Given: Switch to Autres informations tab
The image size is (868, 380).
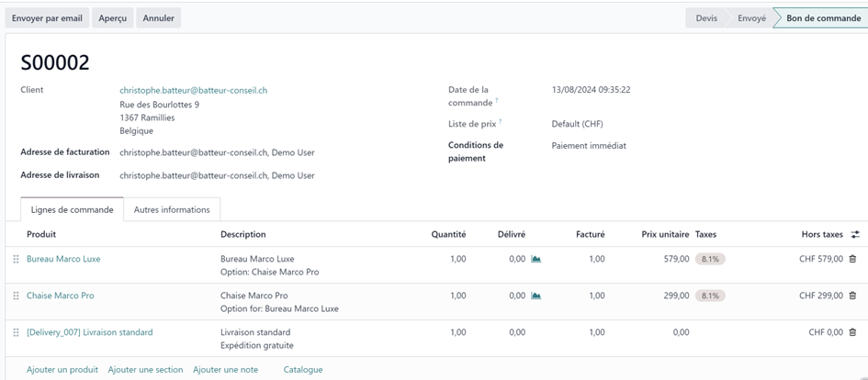Looking at the screenshot, I should [x=172, y=209].
